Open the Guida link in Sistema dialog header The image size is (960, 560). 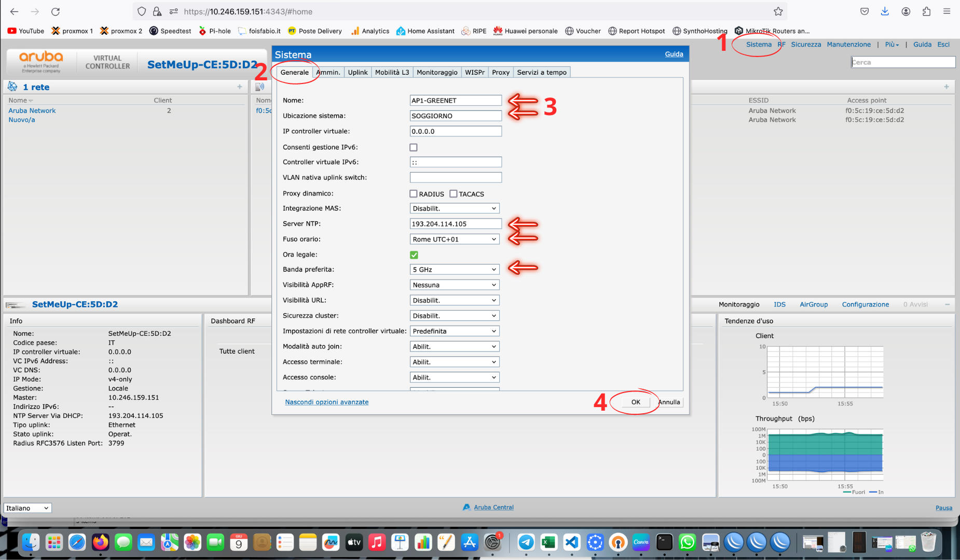pyautogui.click(x=674, y=54)
